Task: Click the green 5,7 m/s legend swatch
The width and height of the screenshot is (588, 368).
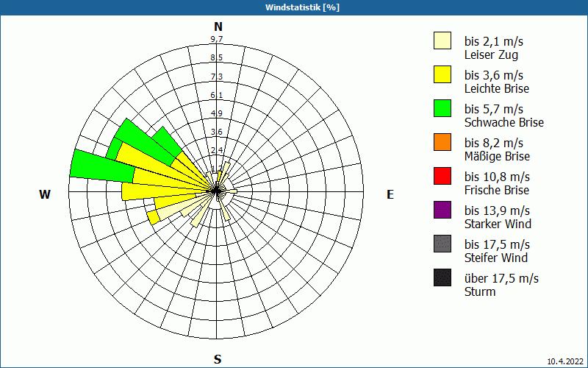Action: pyautogui.click(x=442, y=108)
